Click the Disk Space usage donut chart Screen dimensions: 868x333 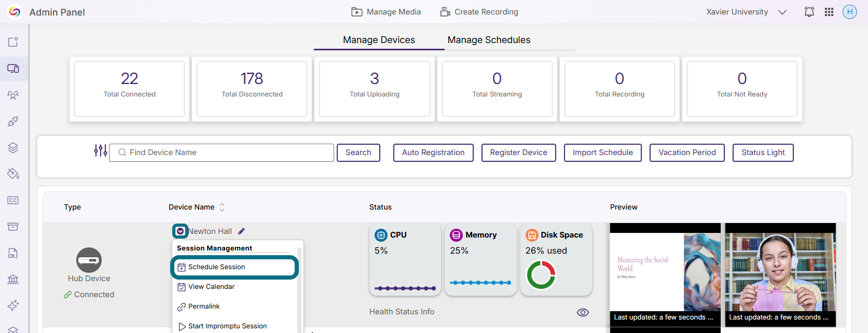click(541, 274)
